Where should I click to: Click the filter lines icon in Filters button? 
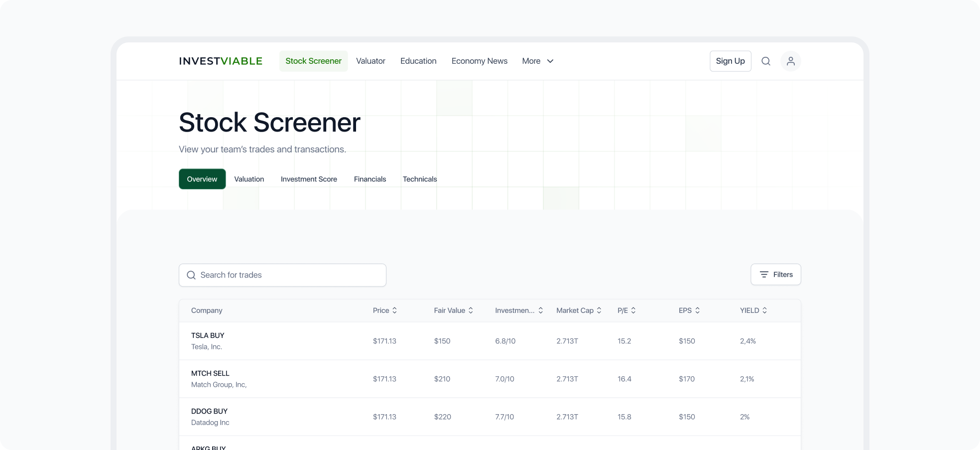(x=764, y=275)
